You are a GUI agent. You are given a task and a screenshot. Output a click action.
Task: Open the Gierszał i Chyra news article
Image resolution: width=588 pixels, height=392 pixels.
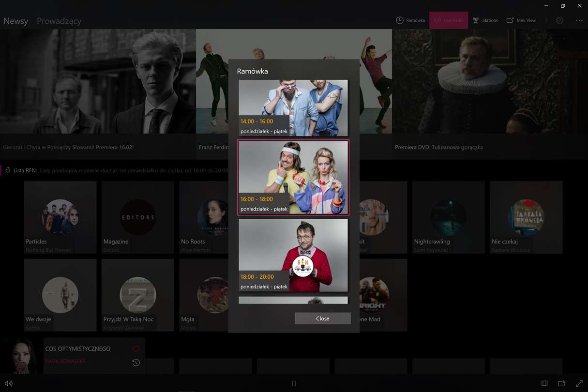(x=98, y=94)
